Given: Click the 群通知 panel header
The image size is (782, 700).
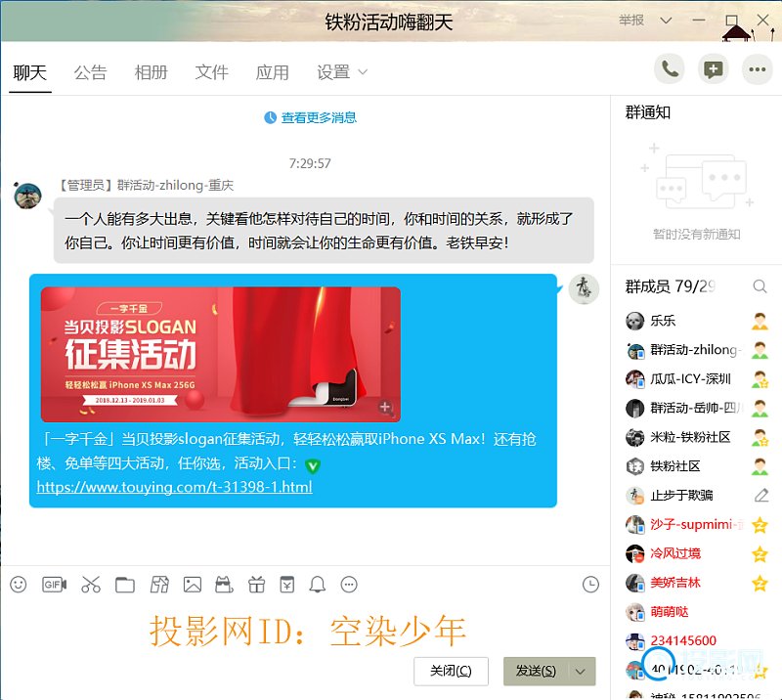Looking at the screenshot, I should [x=648, y=112].
